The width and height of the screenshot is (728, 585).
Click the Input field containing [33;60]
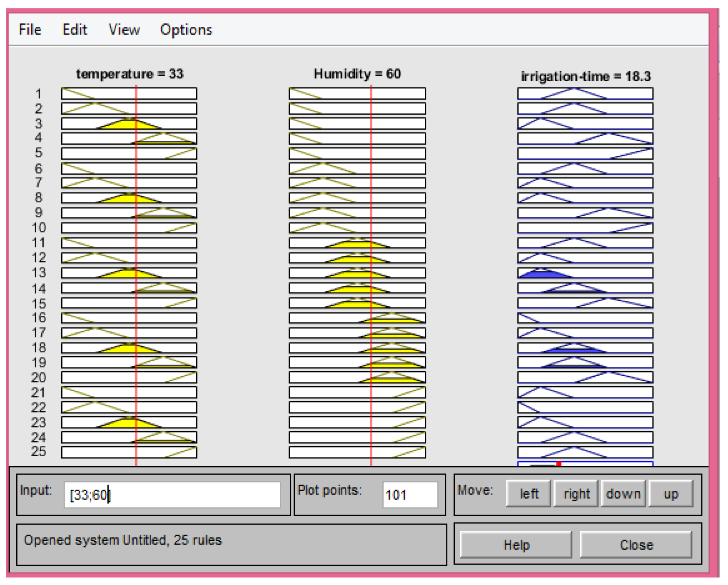click(172, 495)
